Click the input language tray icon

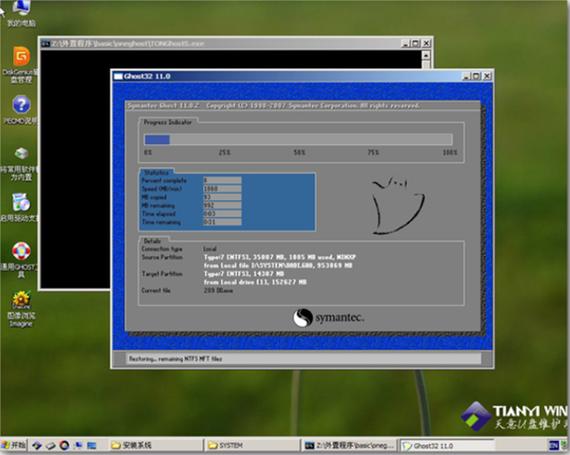coord(554,446)
